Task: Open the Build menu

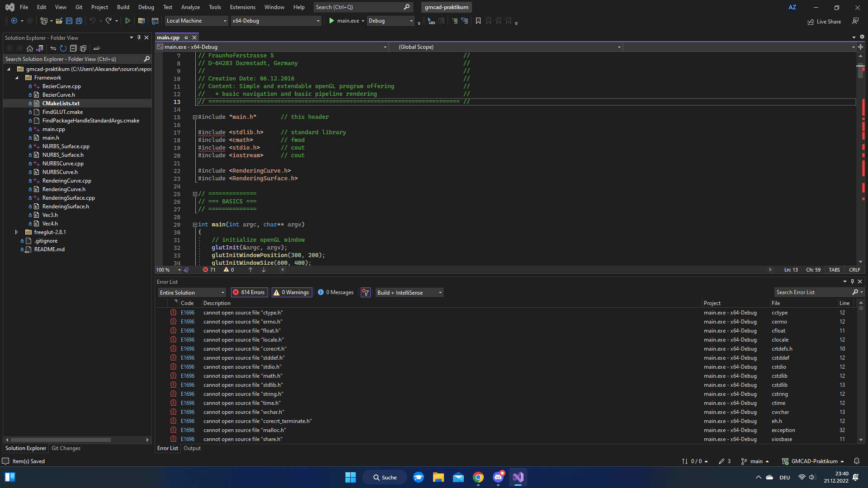Action: point(123,7)
